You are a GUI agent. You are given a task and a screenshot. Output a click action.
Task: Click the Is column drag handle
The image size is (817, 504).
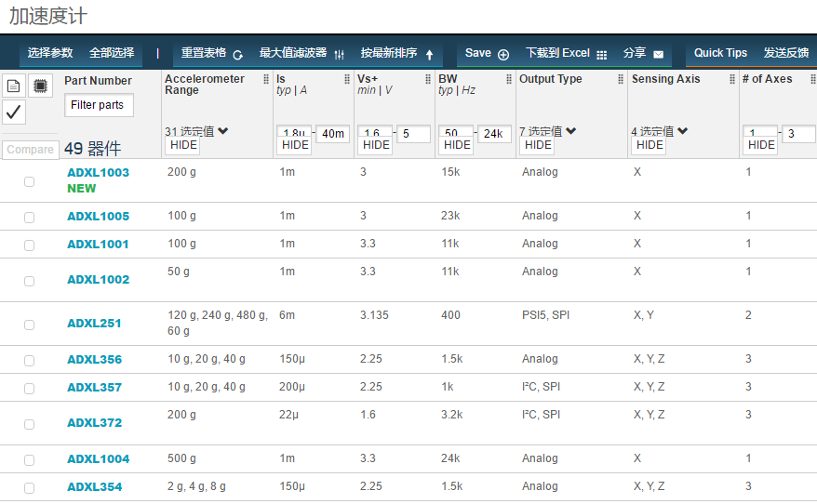(347, 79)
